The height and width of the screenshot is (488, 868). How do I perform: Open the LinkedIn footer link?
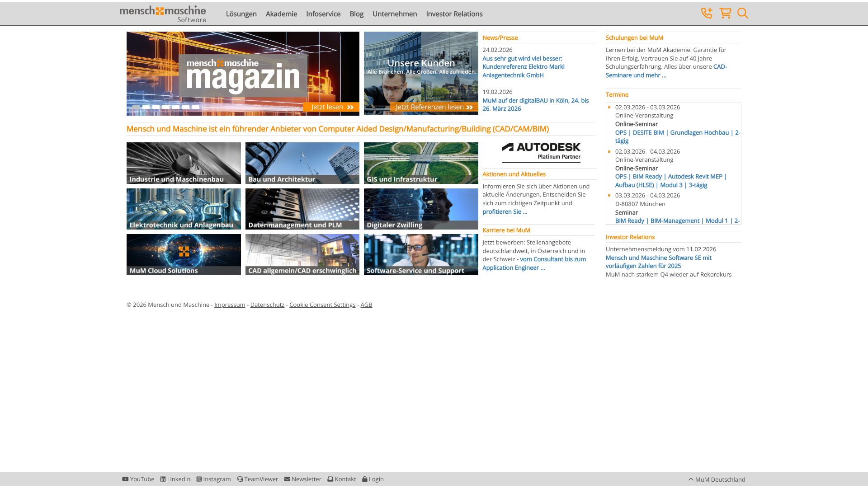pyautogui.click(x=175, y=479)
